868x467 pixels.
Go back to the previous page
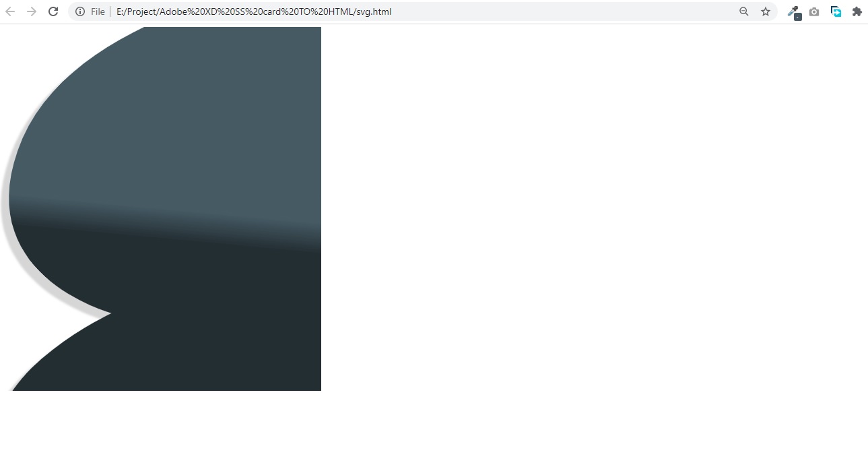coord(10,11)
